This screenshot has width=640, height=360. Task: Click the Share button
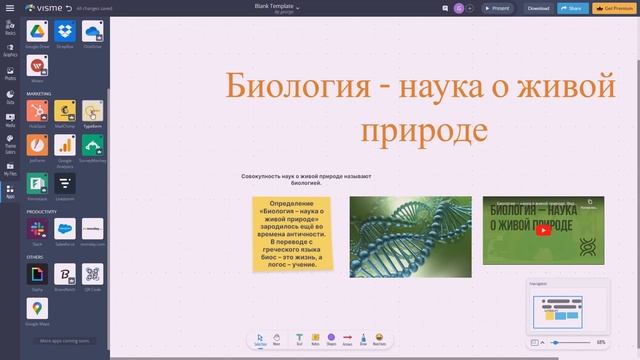click(572, 8)
